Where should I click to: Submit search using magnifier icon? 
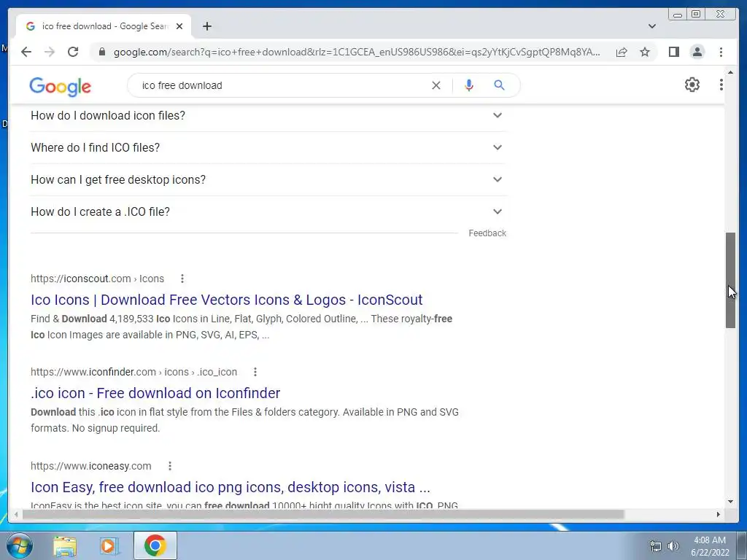[x=499, y=85]
